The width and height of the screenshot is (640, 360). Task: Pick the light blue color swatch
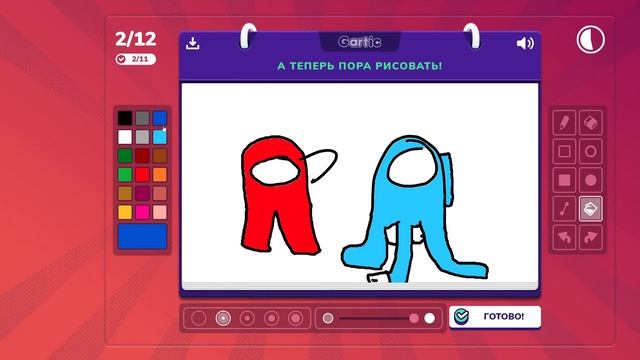pyautogui.click(x=160, y=137)
